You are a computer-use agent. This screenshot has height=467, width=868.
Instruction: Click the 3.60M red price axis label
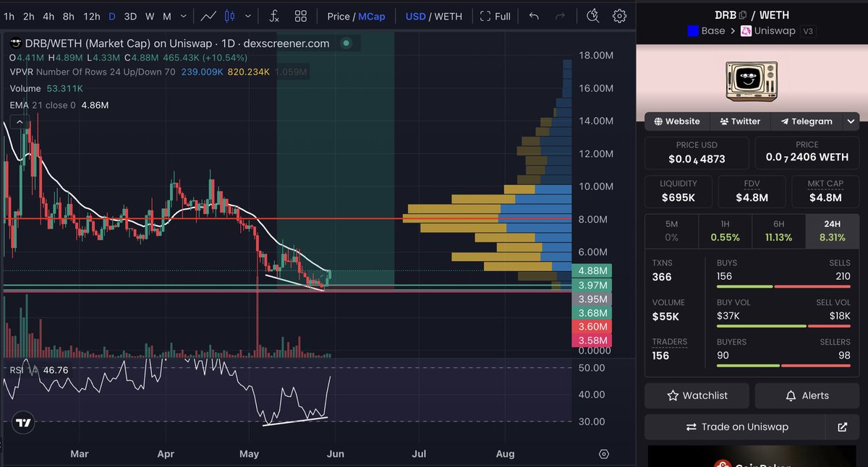pyautogui.click(x=592, y=327)
